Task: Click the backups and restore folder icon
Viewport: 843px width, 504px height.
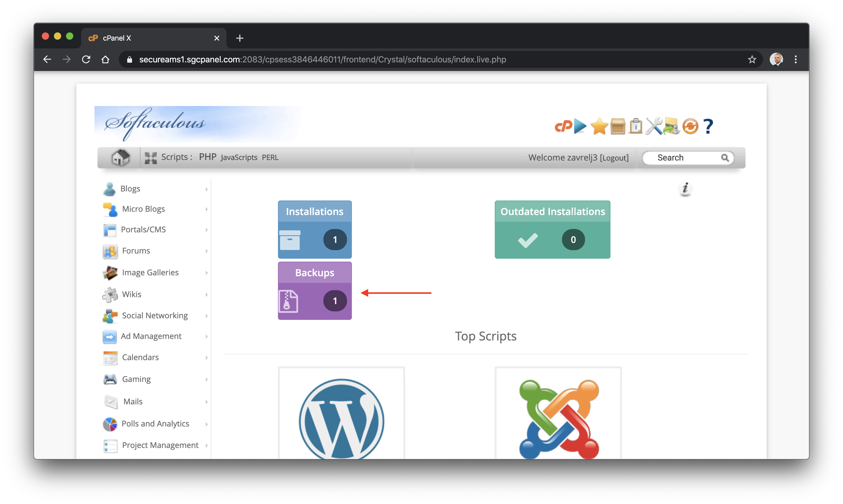Action: (x=671, y=126)
